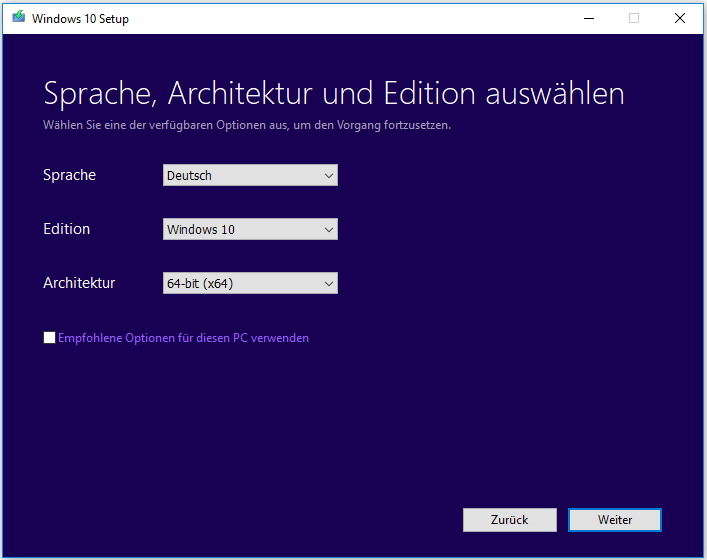Viewport: 707px width, 560px height.
Task: Click the greyed-out maximize window button
Action: [633, 18]
